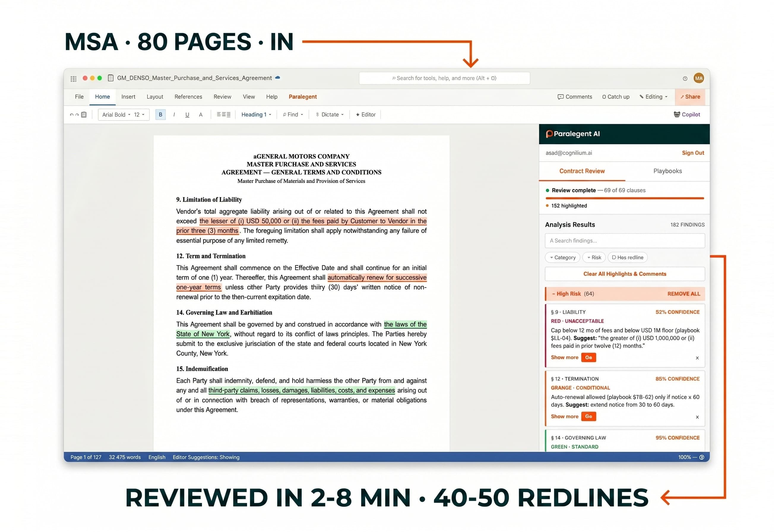Viewport: 774px width, 532px height.
Task: Click '32 475 words' word count
Action: click(125, 458)
